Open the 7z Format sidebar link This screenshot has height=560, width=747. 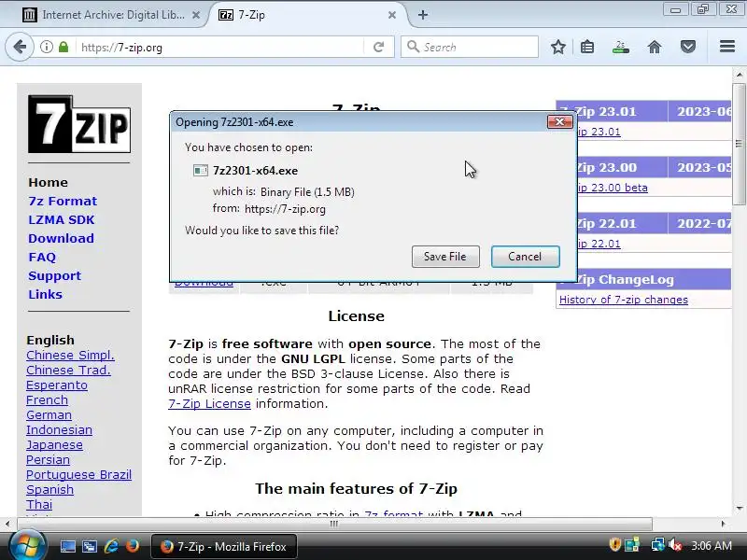pos(63,201)
